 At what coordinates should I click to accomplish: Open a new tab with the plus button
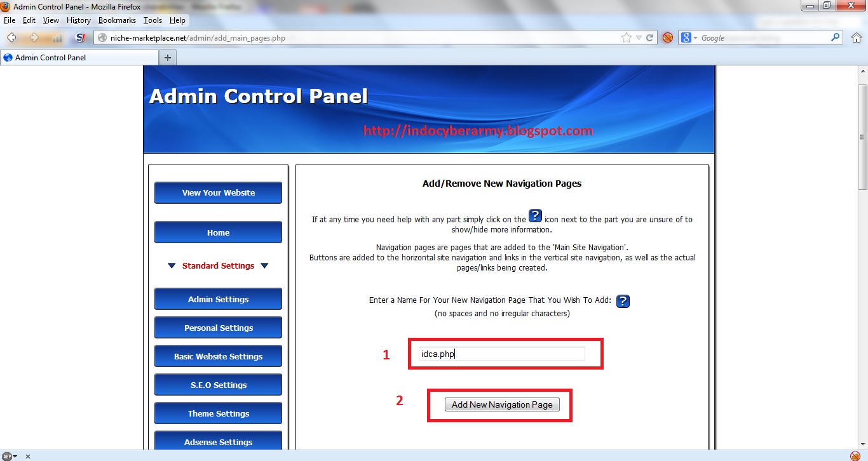pyautogui.click(x=167, y=57)
